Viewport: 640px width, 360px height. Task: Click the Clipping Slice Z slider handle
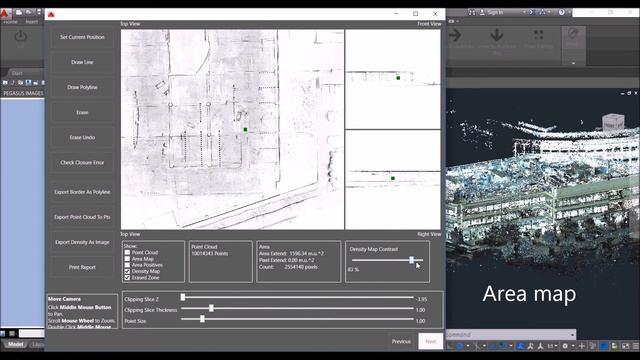[x=183, y=298]
